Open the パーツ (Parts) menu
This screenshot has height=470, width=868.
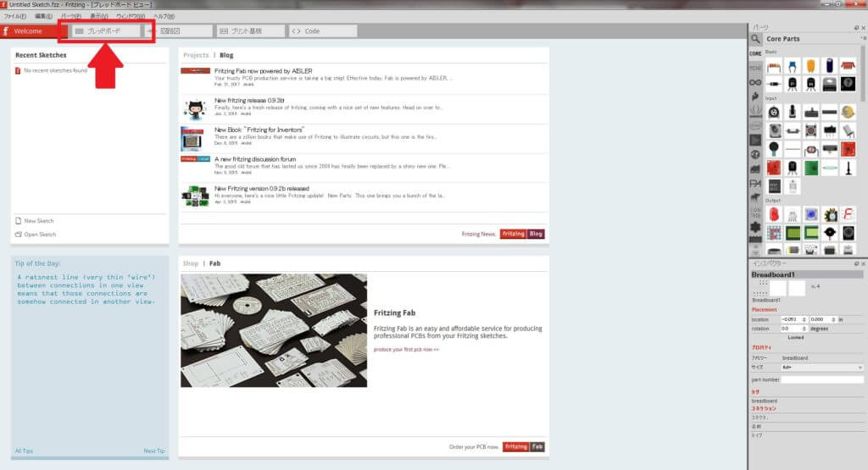[71, 16]
